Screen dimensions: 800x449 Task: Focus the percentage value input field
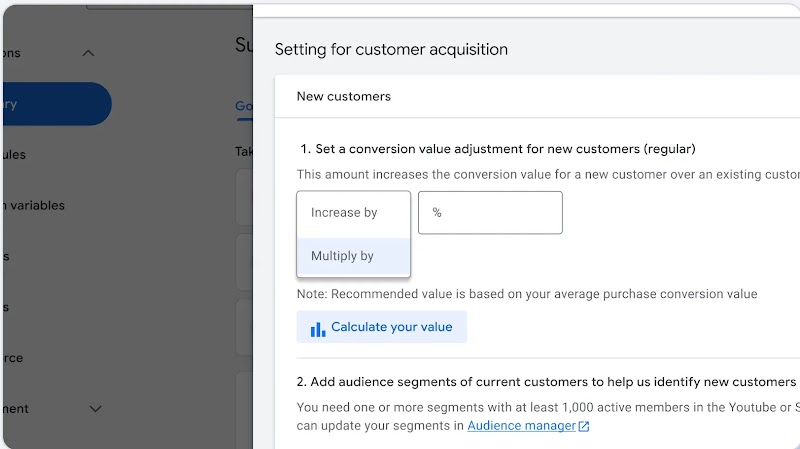pos(490,213)
